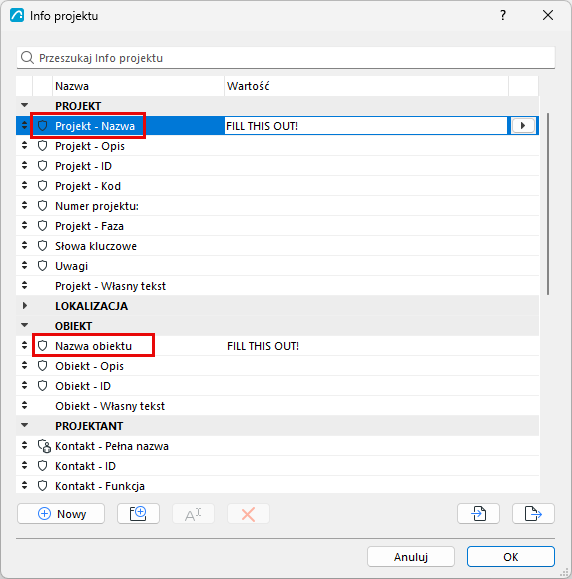Select the Kontakt - Pełna nazwa row

pos(277,446)
